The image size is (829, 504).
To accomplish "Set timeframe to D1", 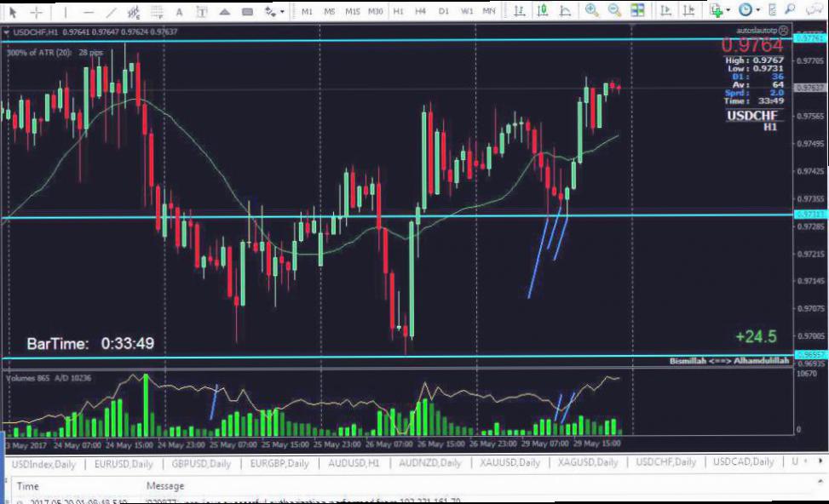I will 444,12.
